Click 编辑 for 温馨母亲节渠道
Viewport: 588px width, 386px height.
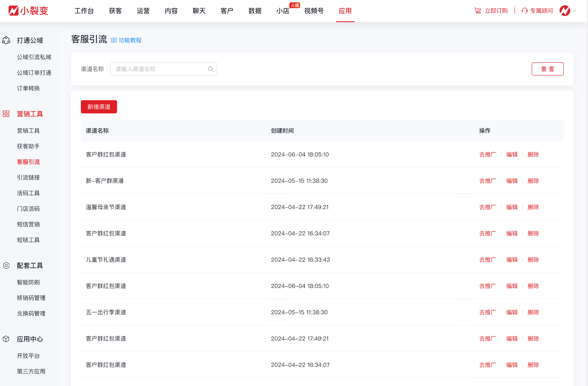(x=512, y=207)
